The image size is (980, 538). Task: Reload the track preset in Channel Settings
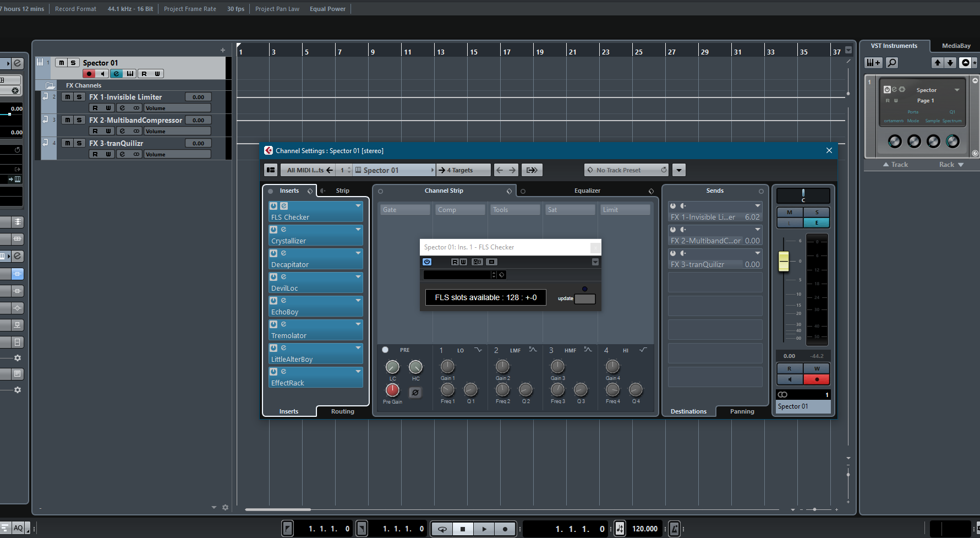[x=664, y=170]
